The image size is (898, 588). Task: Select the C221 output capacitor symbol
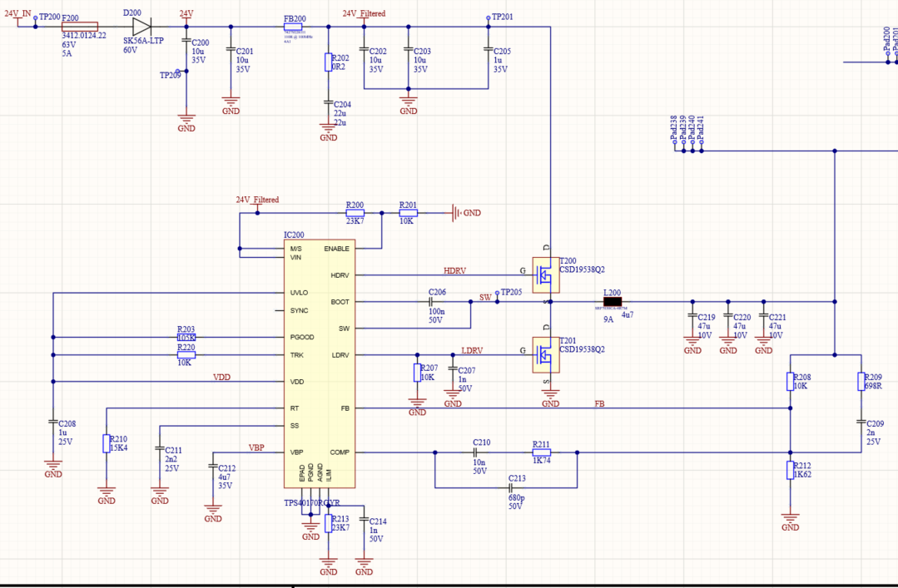tap(763, 315)
